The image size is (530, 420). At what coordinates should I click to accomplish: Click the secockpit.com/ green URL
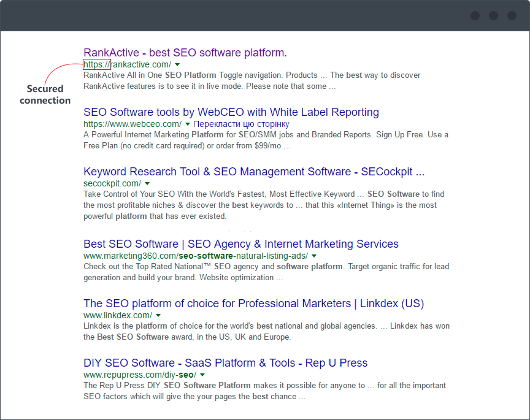(112, 183)
